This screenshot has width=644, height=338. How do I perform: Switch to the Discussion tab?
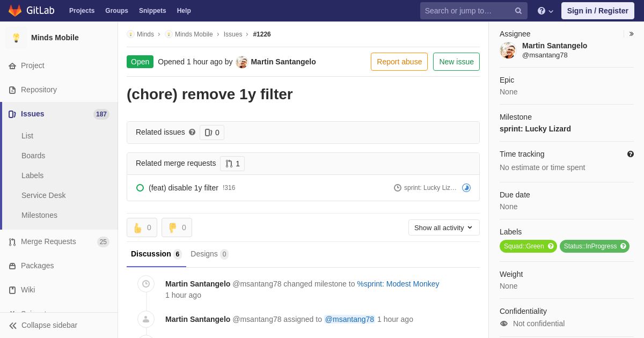[x=156, y=254]
